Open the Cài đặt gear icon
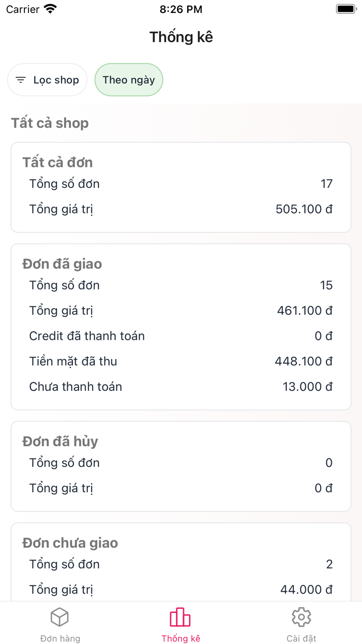 pos(301,617)
